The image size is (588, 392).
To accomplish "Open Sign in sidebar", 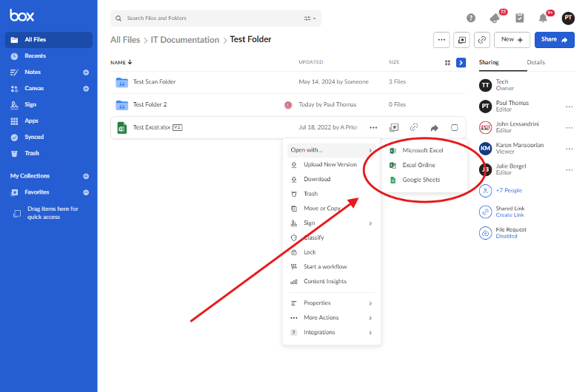I will pos(30,104).
